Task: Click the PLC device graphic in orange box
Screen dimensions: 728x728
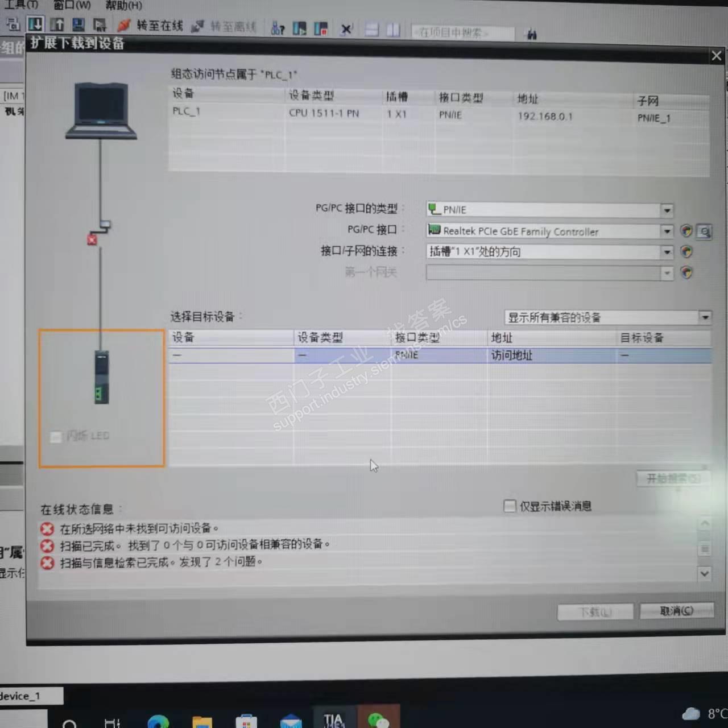Action: pyautogui.click(x=102, y=377)
